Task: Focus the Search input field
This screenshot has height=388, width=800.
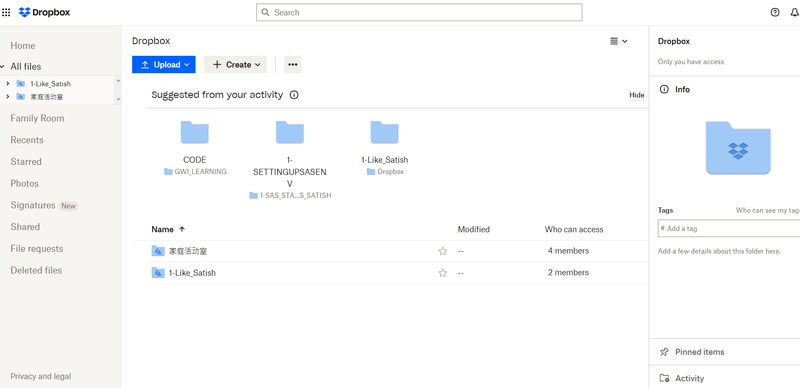Action: pos(419,12)
